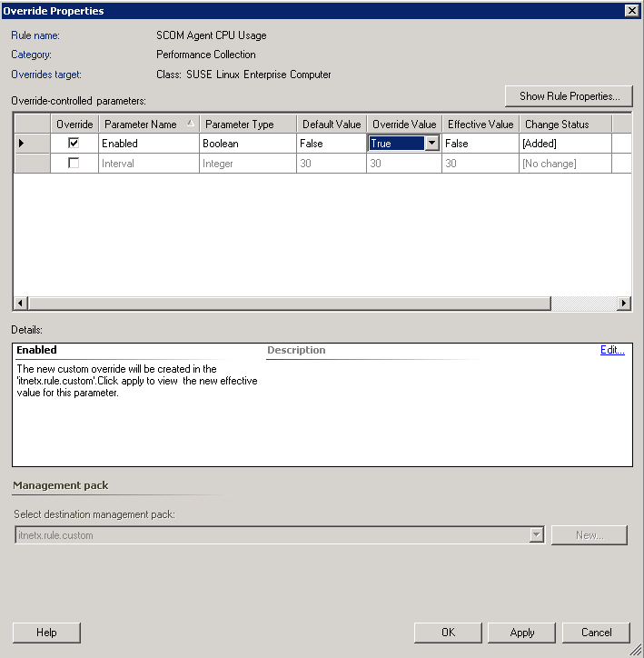Click the [Added] change status cell
The image size is (644, 658).
(x=565, y=143)
